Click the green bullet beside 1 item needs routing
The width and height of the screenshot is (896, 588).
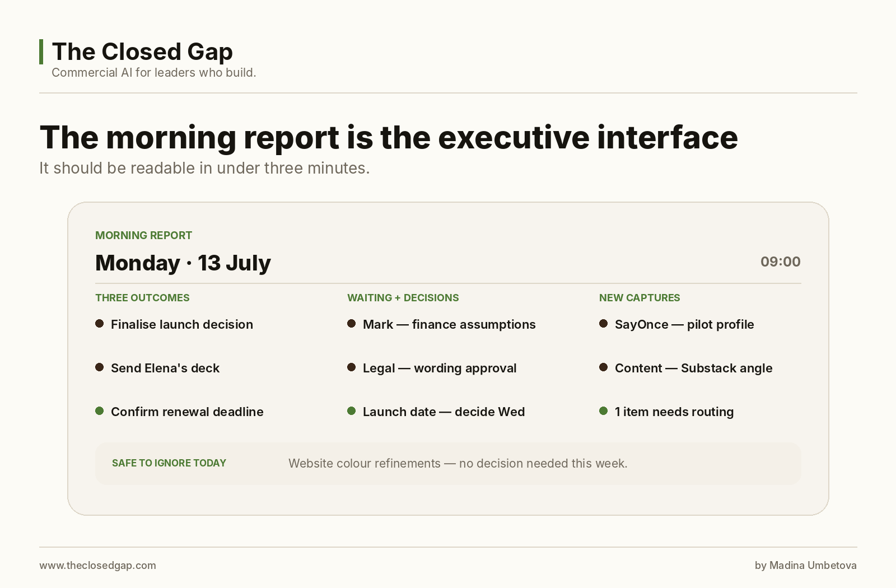click(x=604, y=411)
